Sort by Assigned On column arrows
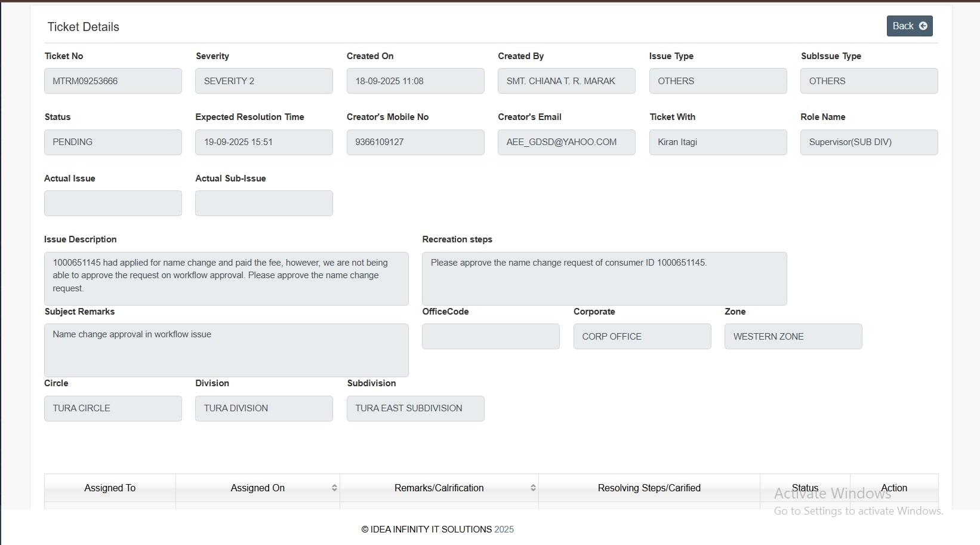 point(334,488)
